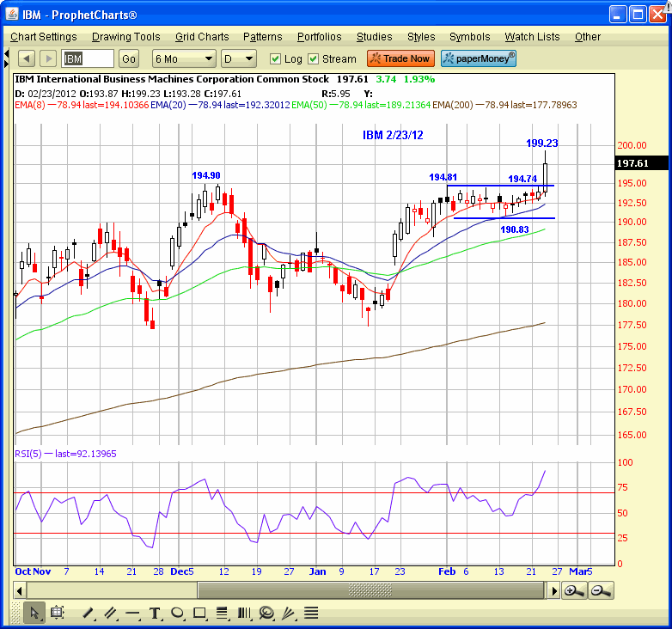Select the ellipse drawing tool
The width and height of the screenshot is (672, 629).
point(177,613)
